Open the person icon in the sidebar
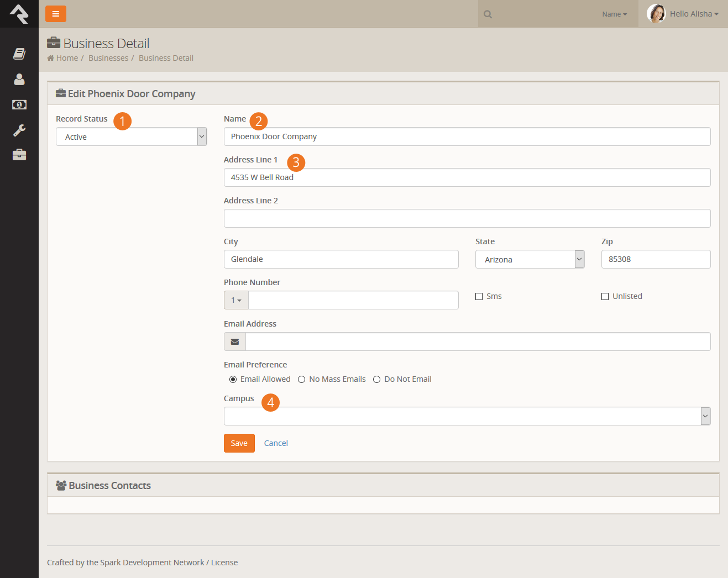 [x=19, y=79]
